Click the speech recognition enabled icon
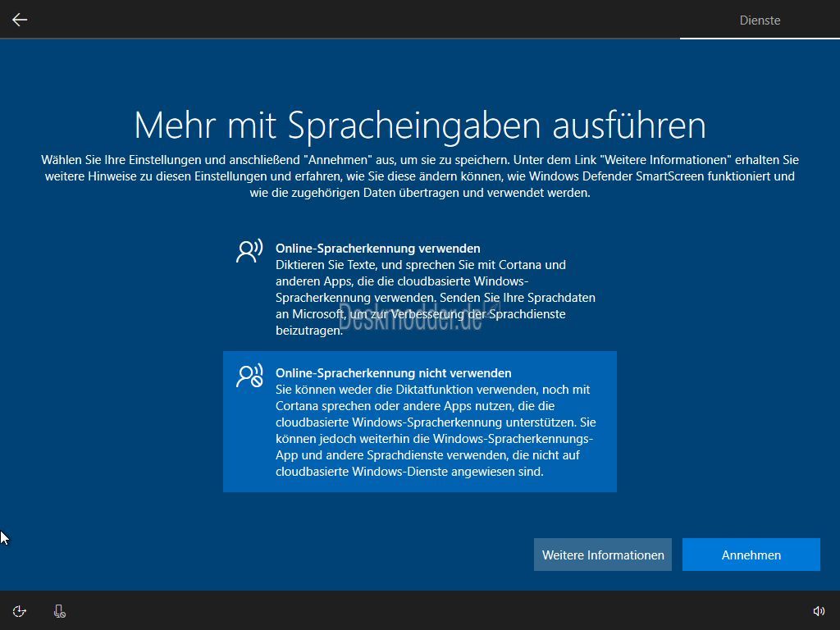The width and height of the screenshot is (840, 630). pyautogui.click(x=249, y=251)
